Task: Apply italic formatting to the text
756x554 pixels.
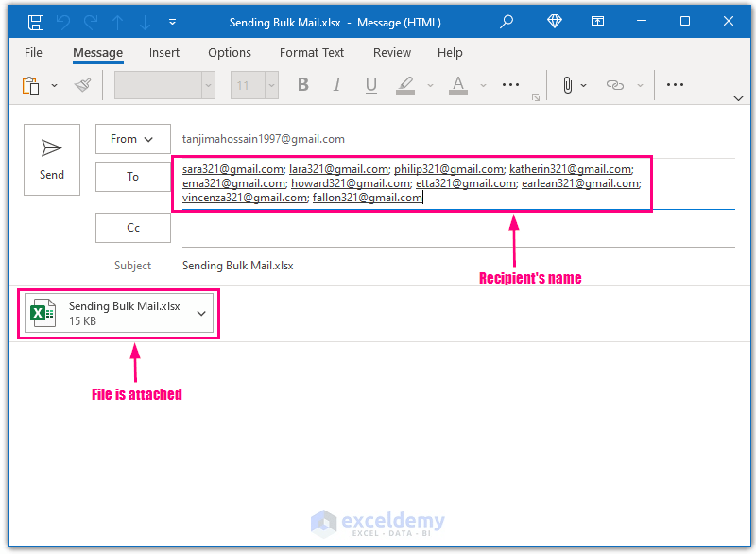Action: (336, 84)
